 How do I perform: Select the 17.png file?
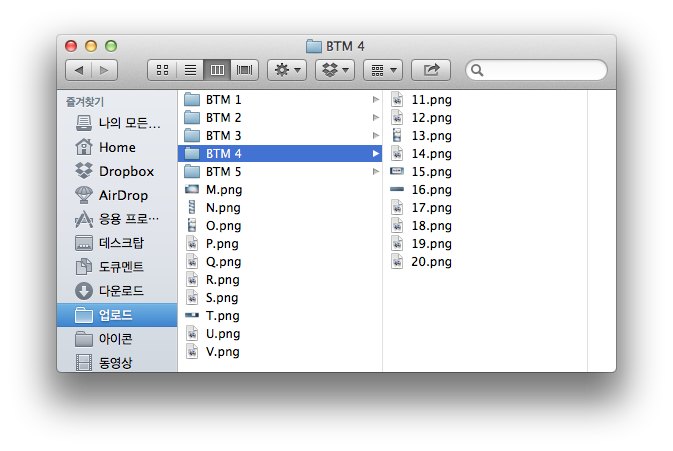[485, 208]
